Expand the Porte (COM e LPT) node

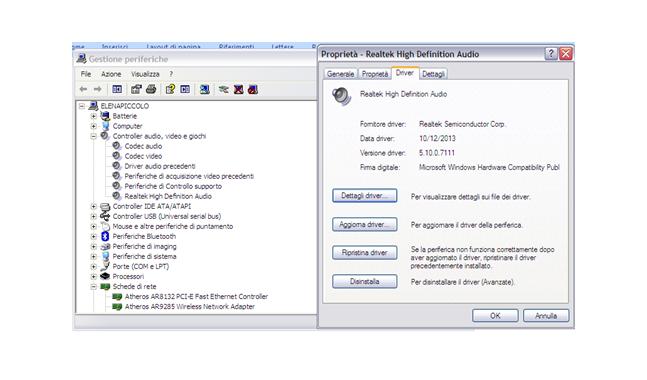coord(94,267)
